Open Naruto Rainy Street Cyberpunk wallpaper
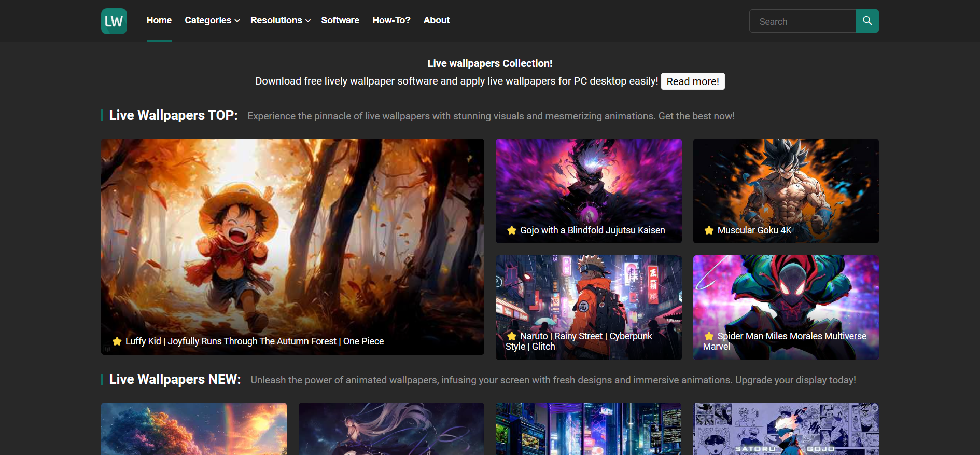Viewport: 980px width, 455px height. (x=589, y=308)
